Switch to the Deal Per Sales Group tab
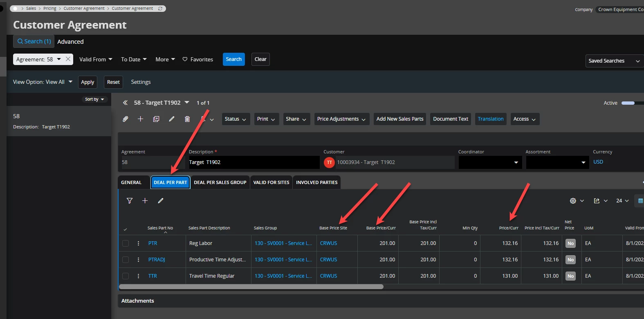 click(x=220, y=182)
